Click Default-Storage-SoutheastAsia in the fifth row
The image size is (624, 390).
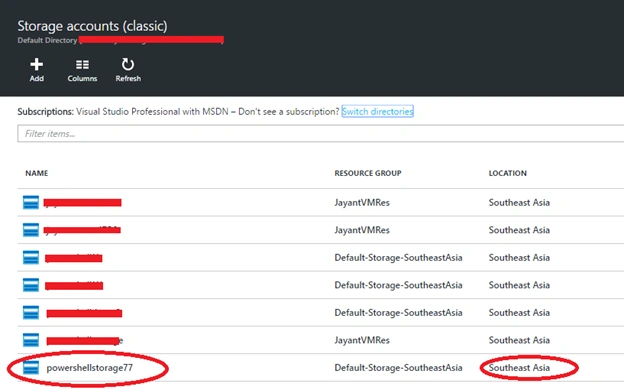(398, 312)
